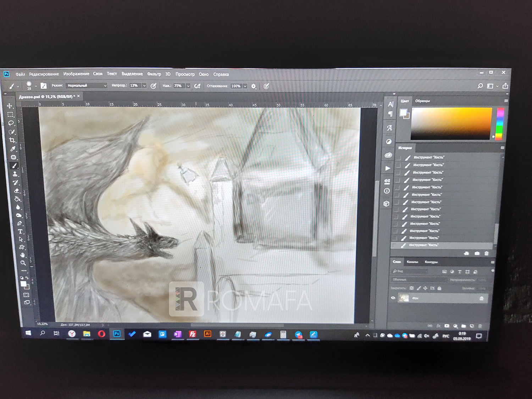Screen dimensions: 532x399
Task: Open the tool preset picker arrow
Action: tap(18, 86)
